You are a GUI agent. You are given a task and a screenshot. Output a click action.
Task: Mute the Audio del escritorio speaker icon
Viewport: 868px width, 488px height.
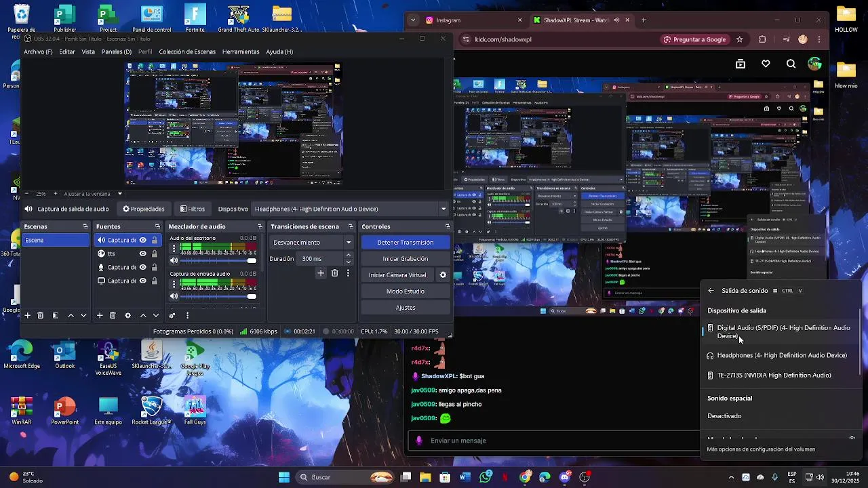174,260
